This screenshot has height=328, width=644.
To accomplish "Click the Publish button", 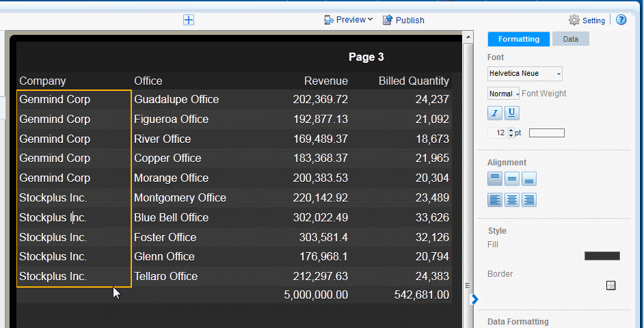I will pos(403,20).
